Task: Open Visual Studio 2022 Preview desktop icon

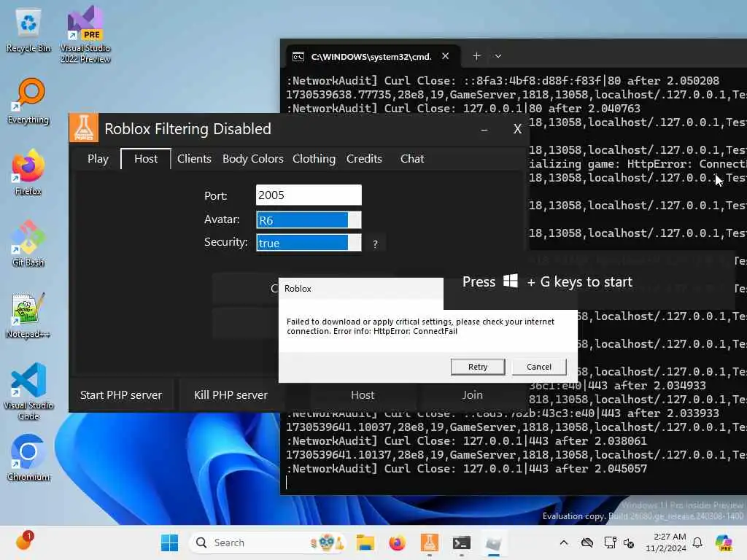Action: [85, 34]
